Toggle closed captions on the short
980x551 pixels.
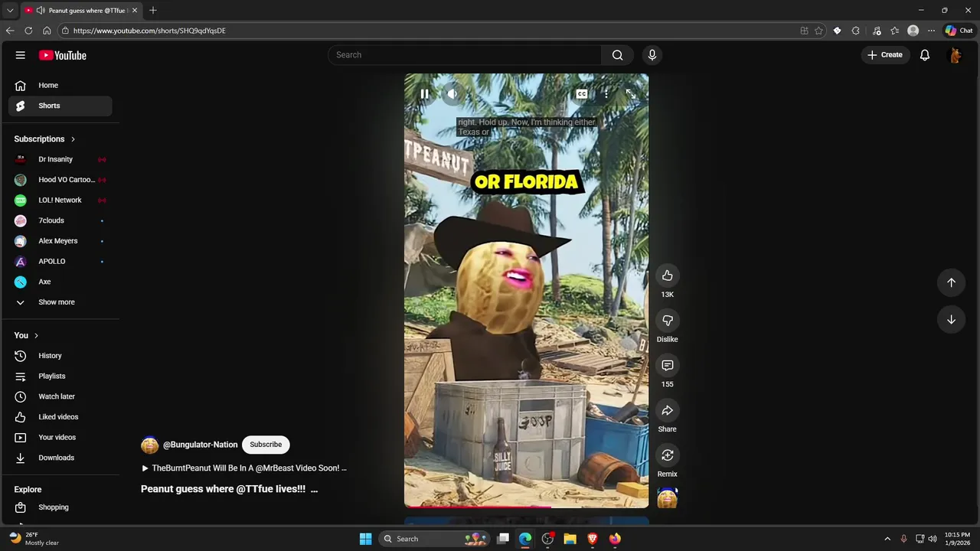[x=582, y=94]
